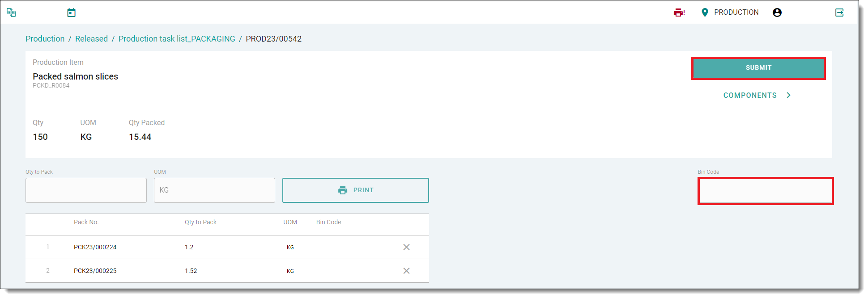Navigate to the Released breadcrumb
The image size is (868, 298).
(91, 39)
